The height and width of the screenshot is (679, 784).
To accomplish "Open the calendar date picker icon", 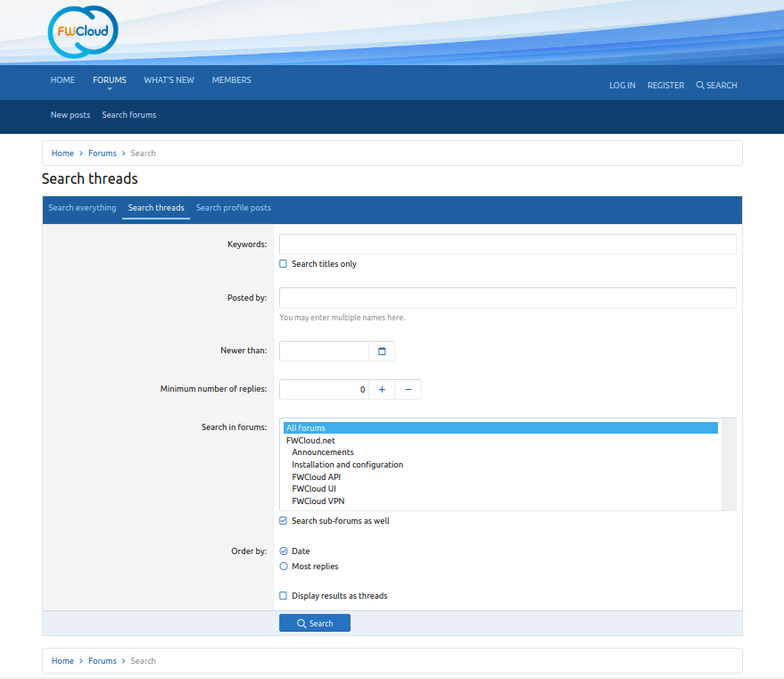I will [x=382, y=351].
